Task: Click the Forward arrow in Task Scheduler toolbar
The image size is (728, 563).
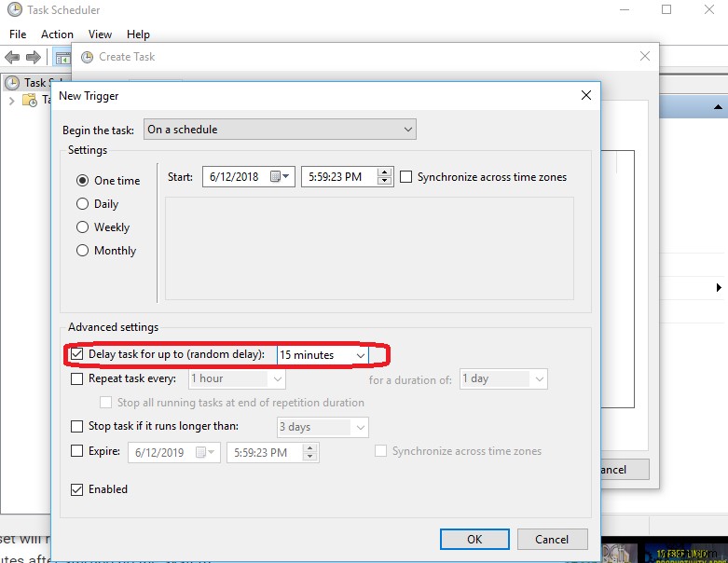Action: click(33, 58)
